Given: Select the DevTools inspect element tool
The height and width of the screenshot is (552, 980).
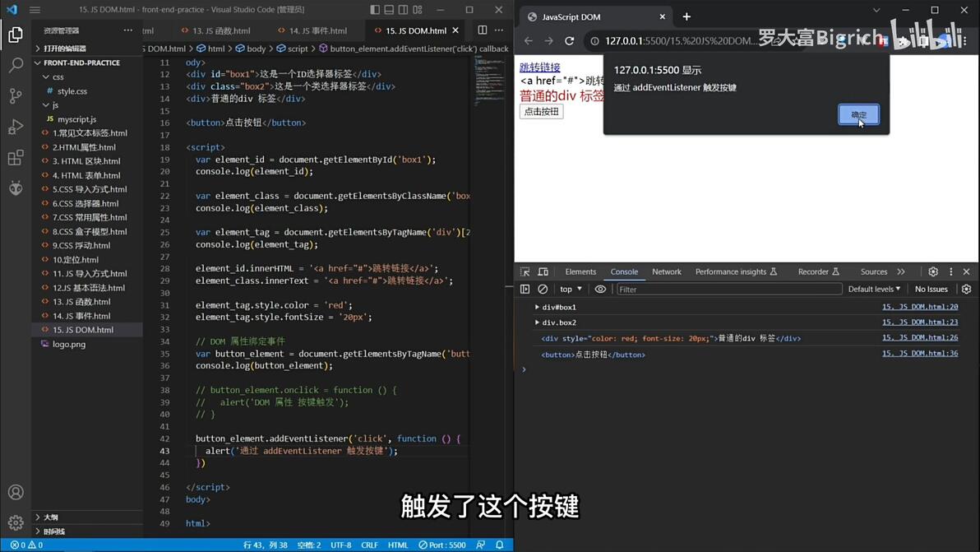Looking at the screenshot, I should 525,272.
